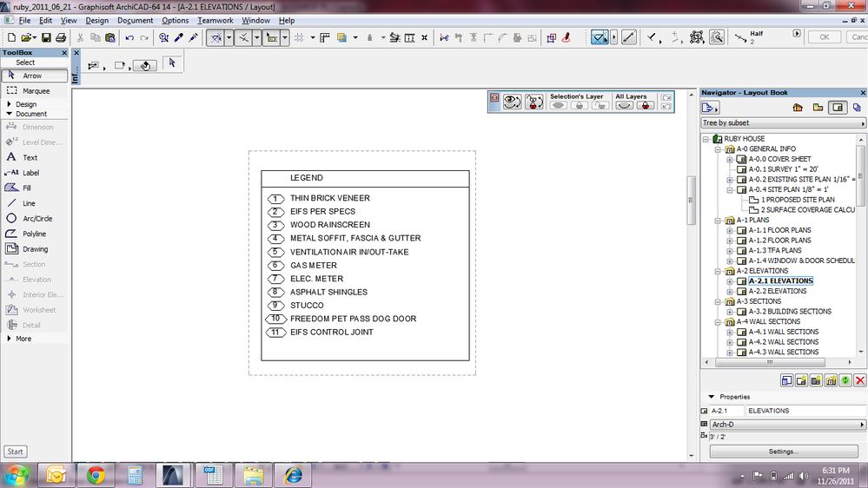This screenshot has height=488, width=868.
Task: Click the Open folder toolbar icon
Action: [25, 37]
